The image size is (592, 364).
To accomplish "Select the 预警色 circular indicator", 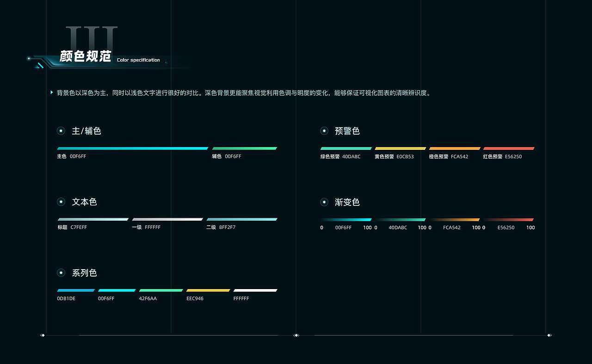I will point(324,131).
